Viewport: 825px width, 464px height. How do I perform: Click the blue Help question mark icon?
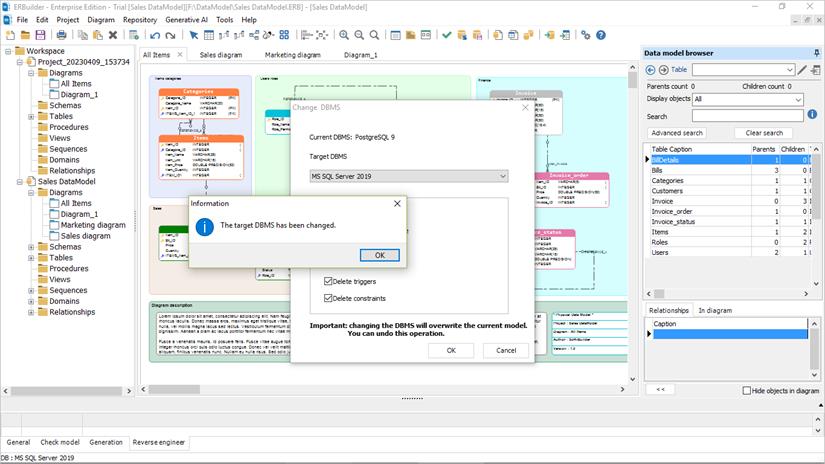[x=601, y=35]
